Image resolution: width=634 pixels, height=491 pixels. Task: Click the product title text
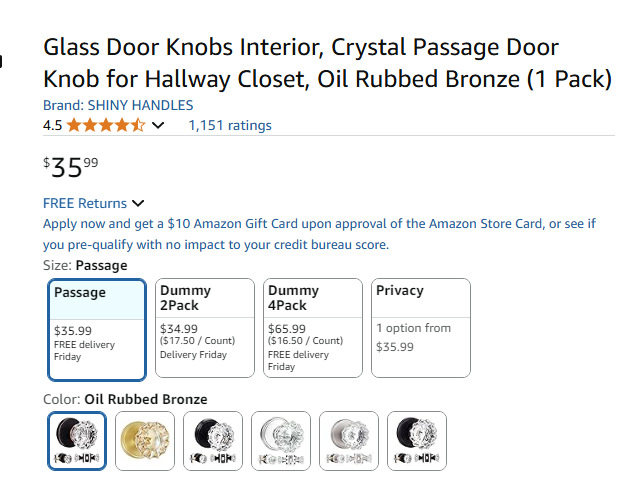pyautogui.click(x=326, y=63)
